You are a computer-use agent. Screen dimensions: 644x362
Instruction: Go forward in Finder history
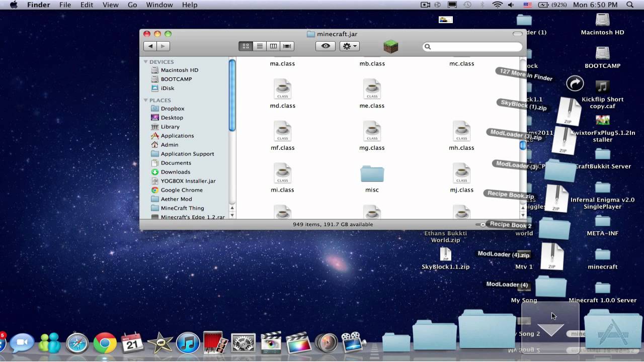point(163,46)
